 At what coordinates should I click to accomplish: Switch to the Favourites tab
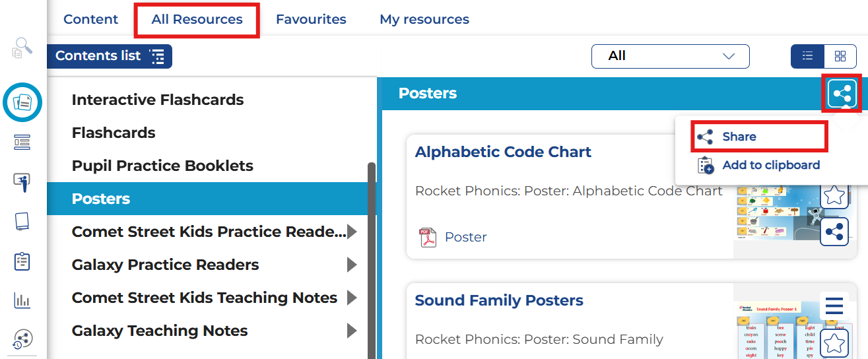point(311,19)
